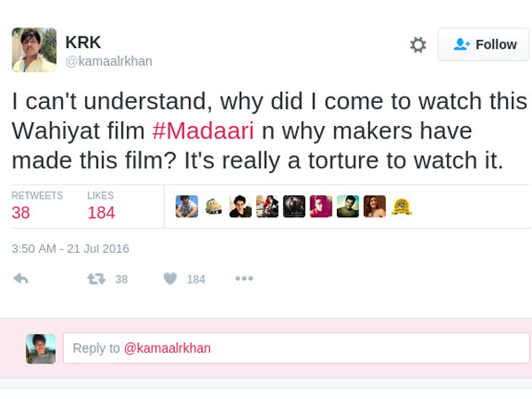Click your avatar beside the reply box

coord(41,348)
